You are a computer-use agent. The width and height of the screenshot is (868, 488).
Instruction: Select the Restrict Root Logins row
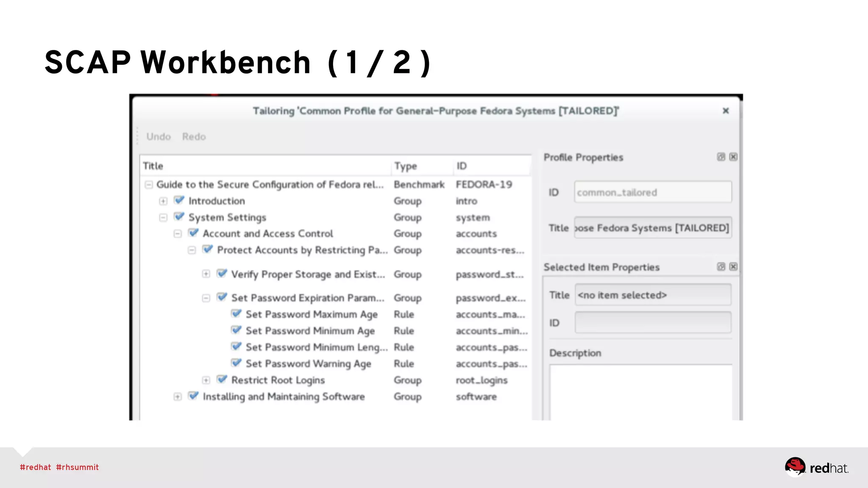(335, 380)
